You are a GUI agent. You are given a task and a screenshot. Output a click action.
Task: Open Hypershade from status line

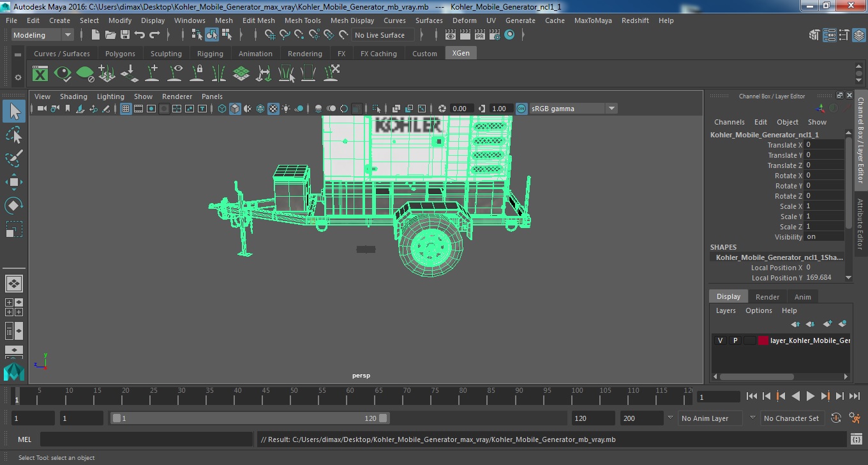point(509,35)
